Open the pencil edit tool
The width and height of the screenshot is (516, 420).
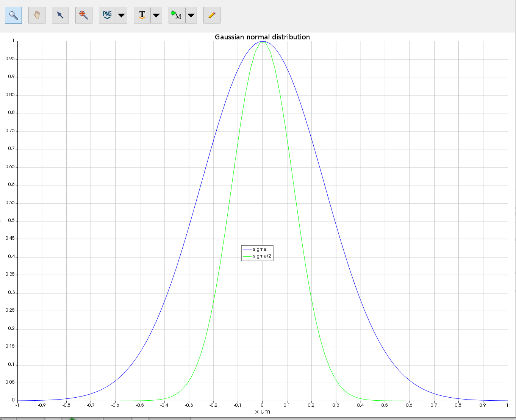(x=212, y=15)
